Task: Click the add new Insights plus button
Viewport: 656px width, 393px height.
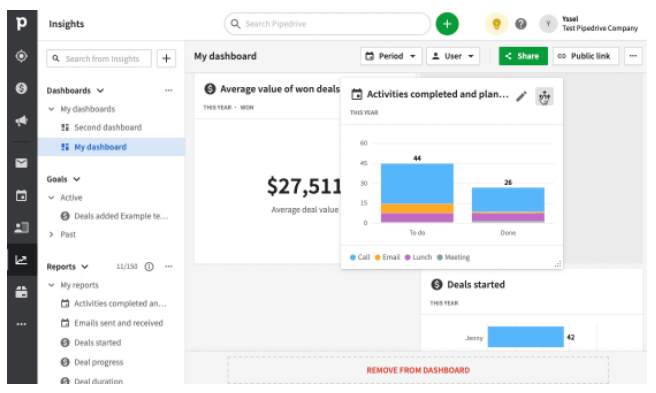Action: 166,58
